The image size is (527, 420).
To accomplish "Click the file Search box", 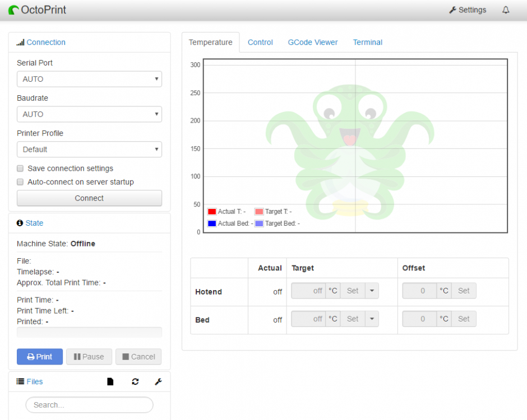I will coord(89,405).
